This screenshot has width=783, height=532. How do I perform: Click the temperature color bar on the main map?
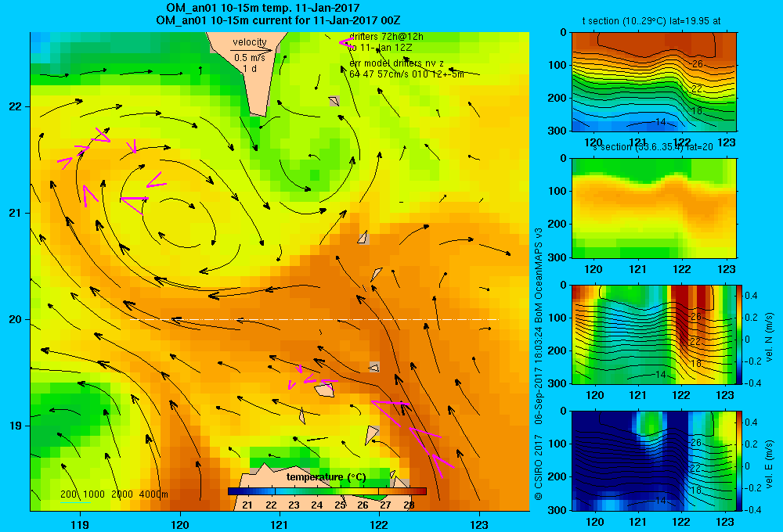click(x=327, y=491)
